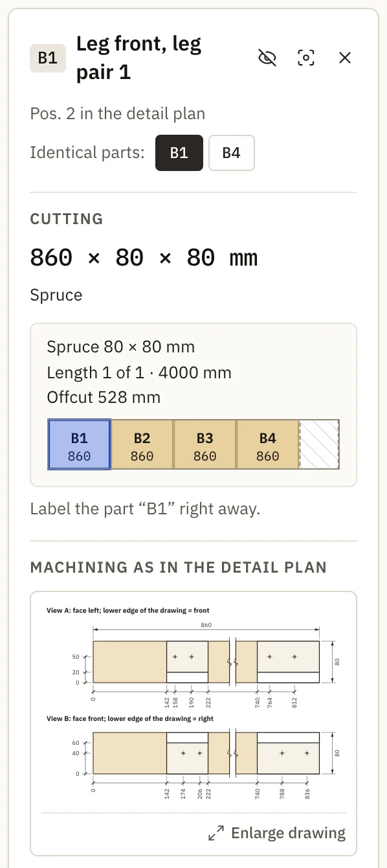Select identical part B1 chip
Viewport: 387px width, 868px height.
coord(179,153)
